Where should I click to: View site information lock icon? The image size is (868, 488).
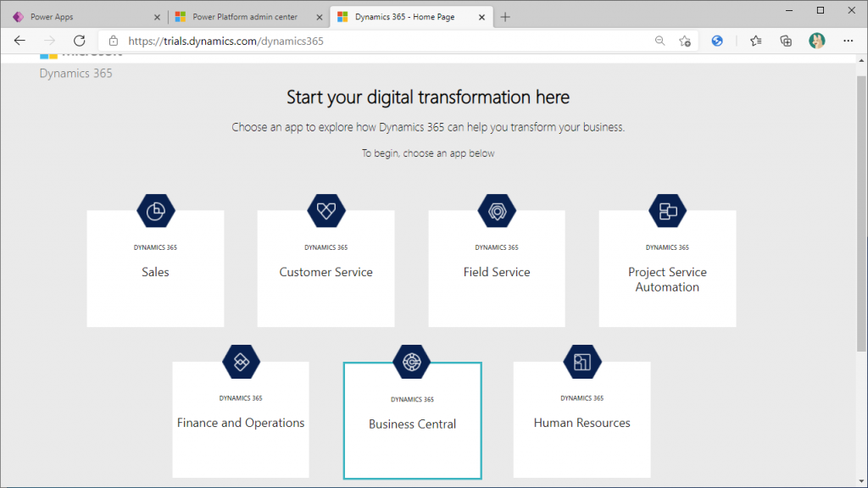(x=114, y=41)
